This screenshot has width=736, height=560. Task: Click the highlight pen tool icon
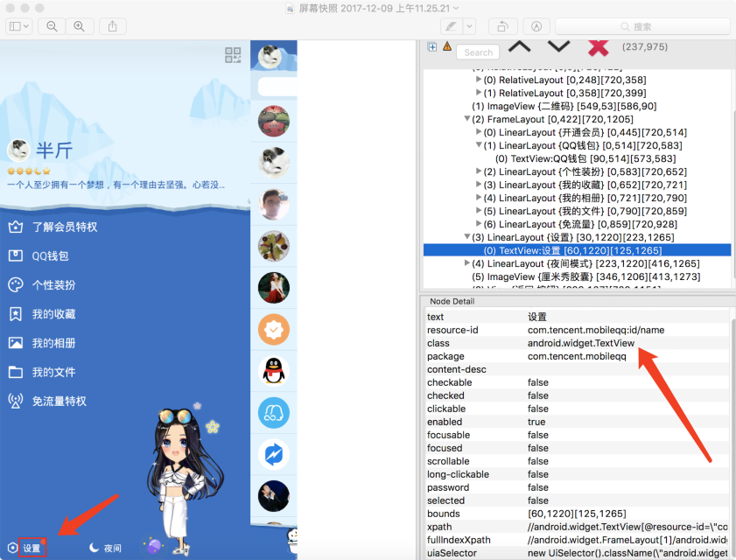tap(451, 27)
